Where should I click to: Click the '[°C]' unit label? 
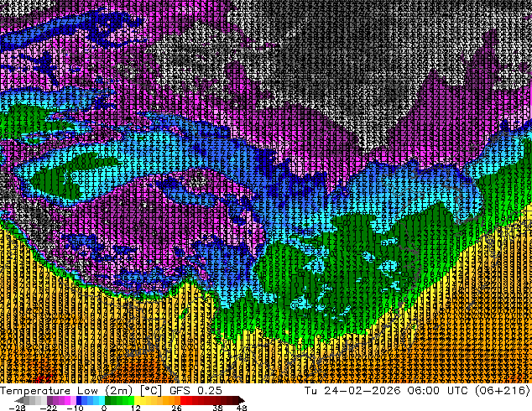point(151,391)
